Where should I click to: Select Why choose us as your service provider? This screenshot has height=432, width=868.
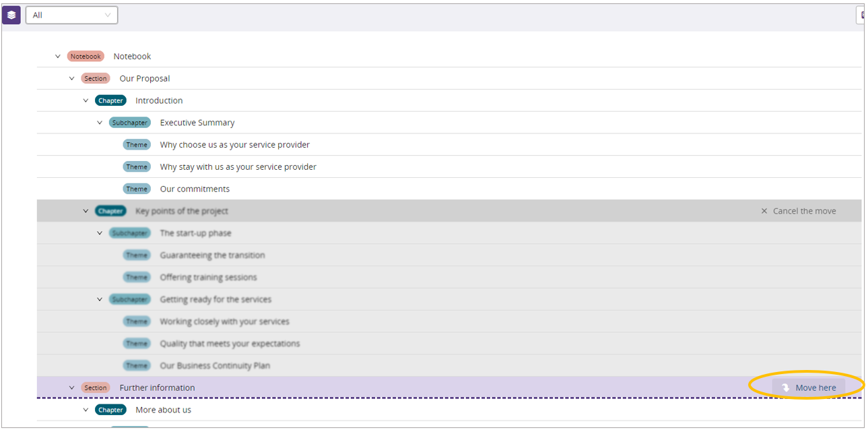234,145
